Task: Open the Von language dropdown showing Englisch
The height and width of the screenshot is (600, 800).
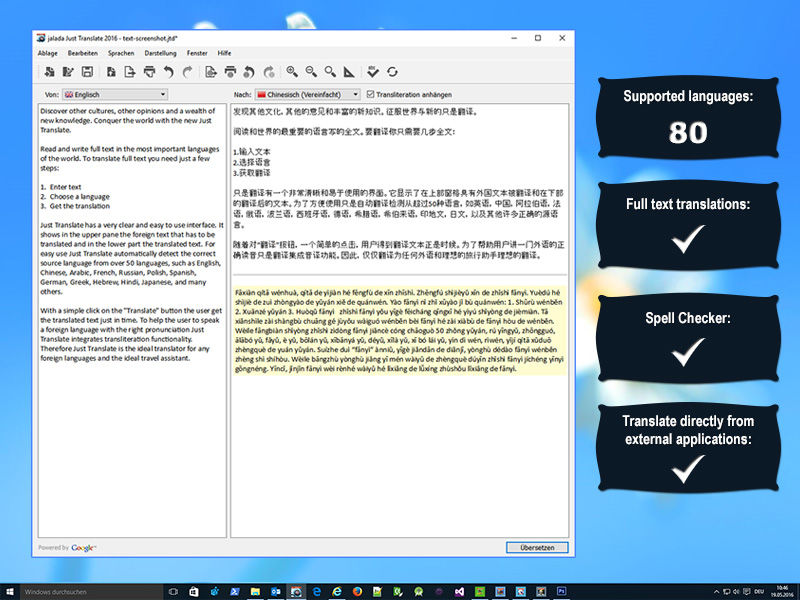Action: 115,94
